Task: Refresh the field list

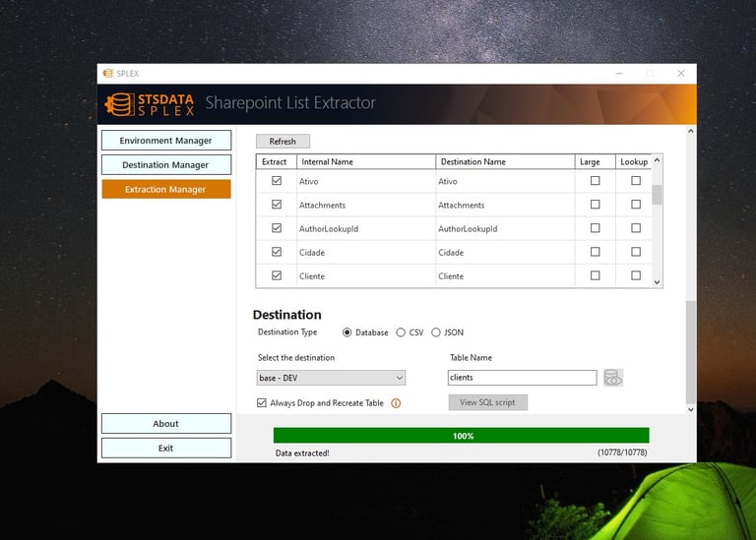Action: (283, 141)
